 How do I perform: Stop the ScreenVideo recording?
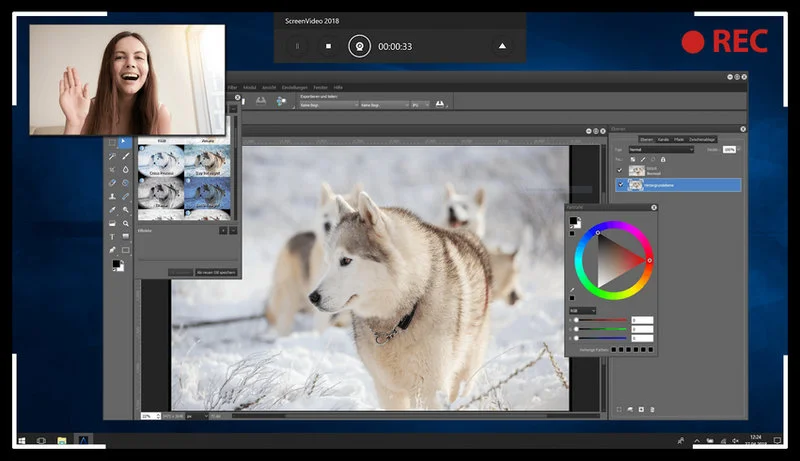click(x=327, y=46)
